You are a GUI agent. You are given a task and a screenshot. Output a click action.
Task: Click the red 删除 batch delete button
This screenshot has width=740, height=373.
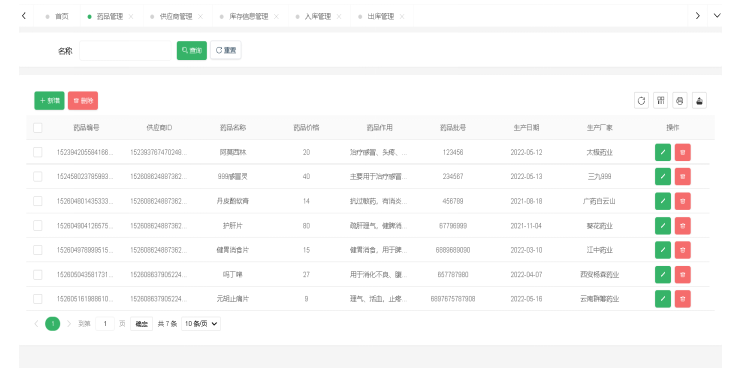pyautogui.click(x=83, y=101)
